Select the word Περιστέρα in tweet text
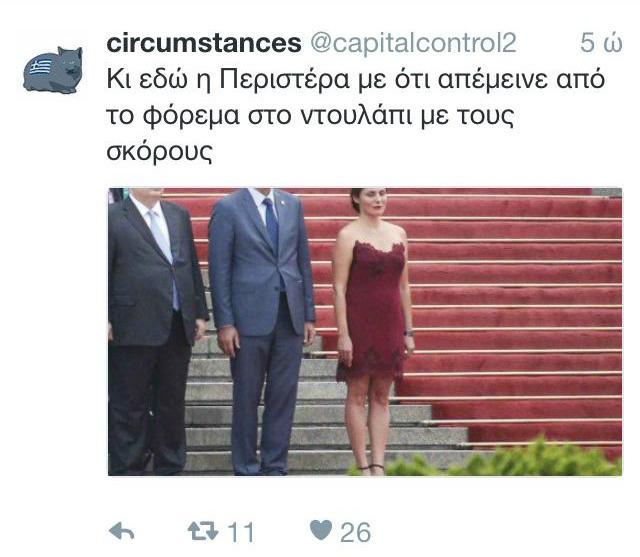The image size is (640, 557). click(x=284, y=79)
